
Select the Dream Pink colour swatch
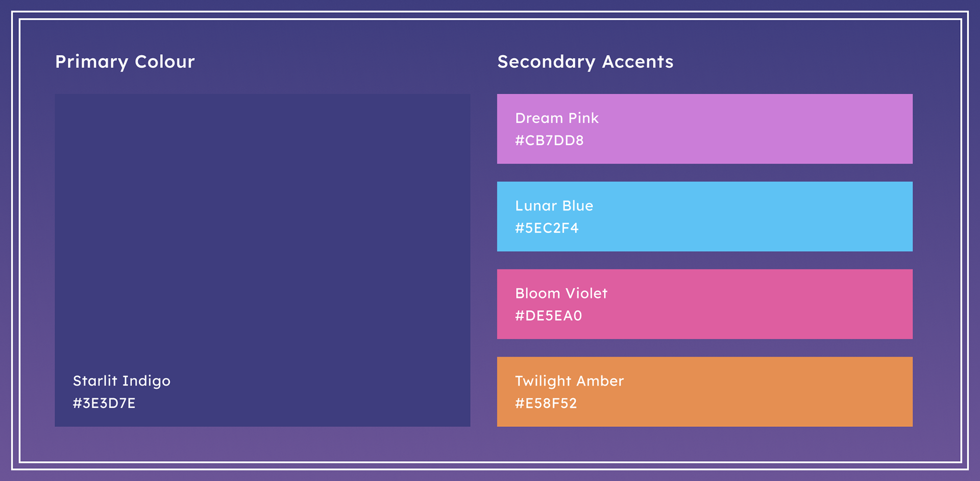click(705, 129)
